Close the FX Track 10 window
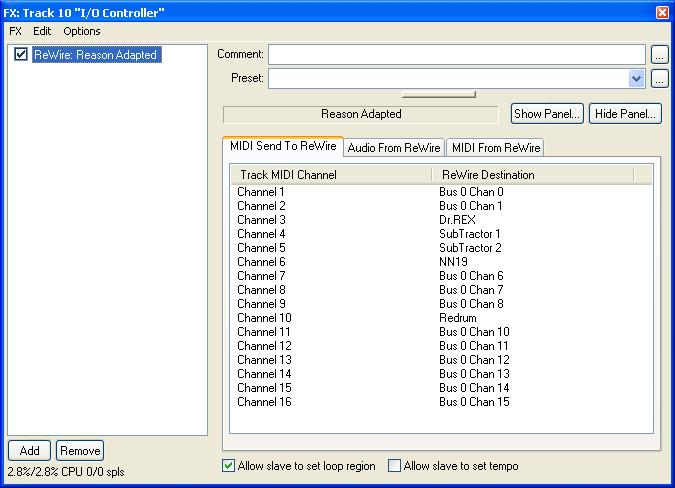 click(662, 12)
